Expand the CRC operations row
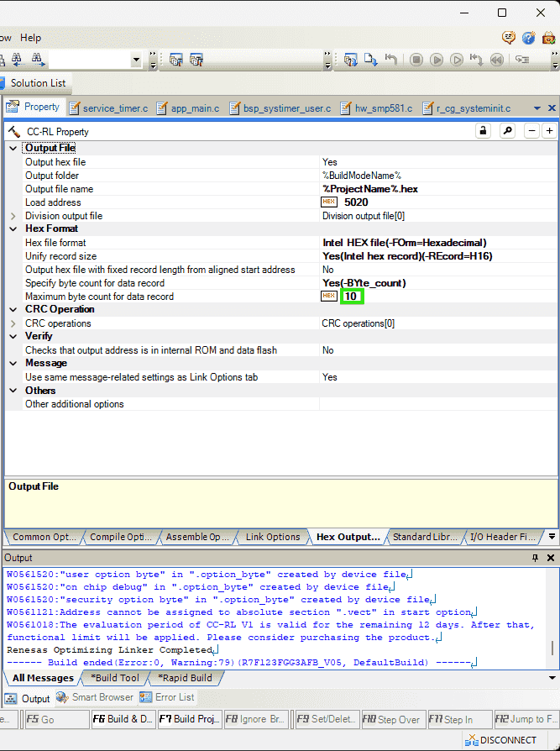This screenshot has height=751, width=560. (x=13, y=323)
